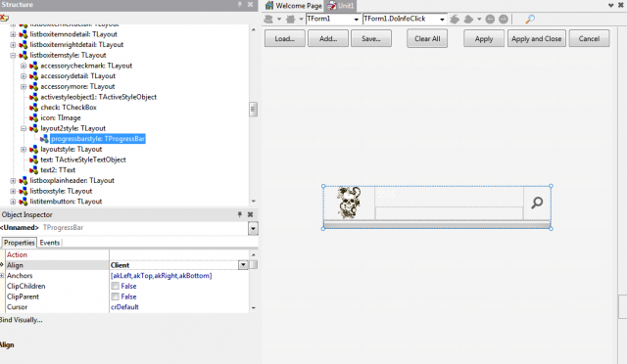
Task: Click the delete icon in the Structure toolbar
Action: pyautogui.click(x=4, y=18)
